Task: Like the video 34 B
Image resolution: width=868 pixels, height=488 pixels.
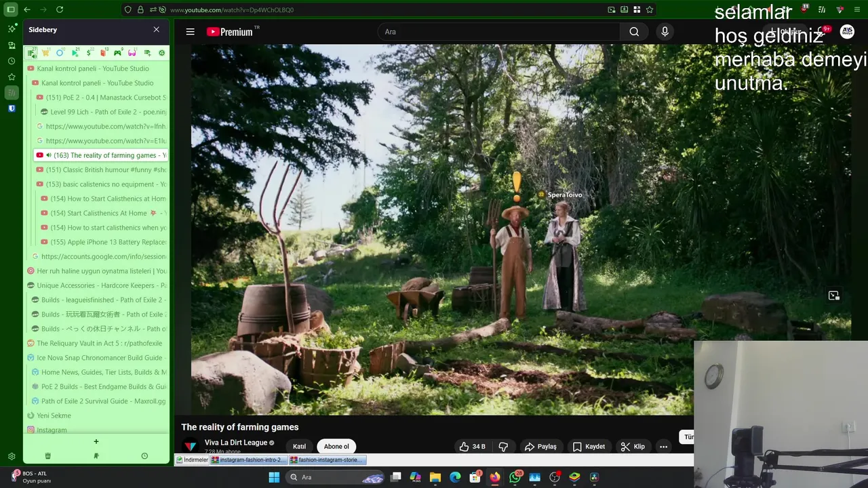Action: click(x=472, y=447)
